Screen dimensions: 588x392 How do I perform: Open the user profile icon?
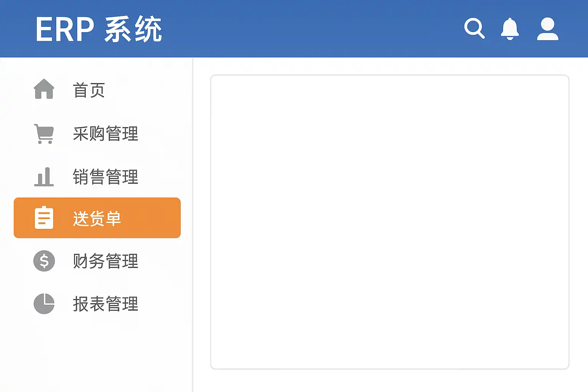[x=547, y=29]
